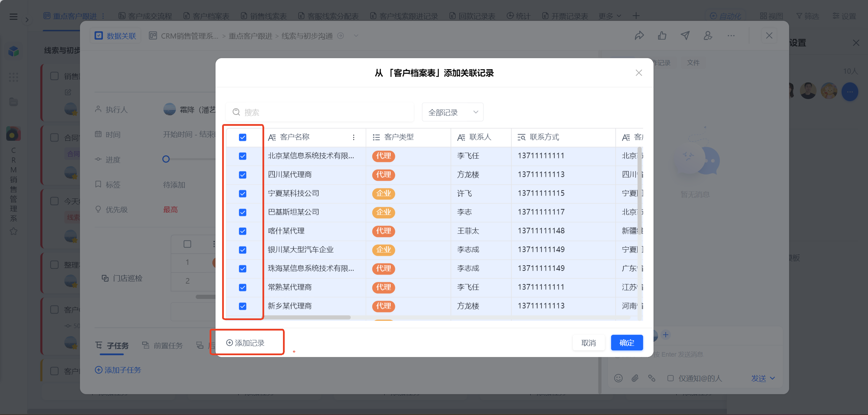Click the cube logo icon in left sidebar
Screen dimensions: 868x415
click(14, 51)
